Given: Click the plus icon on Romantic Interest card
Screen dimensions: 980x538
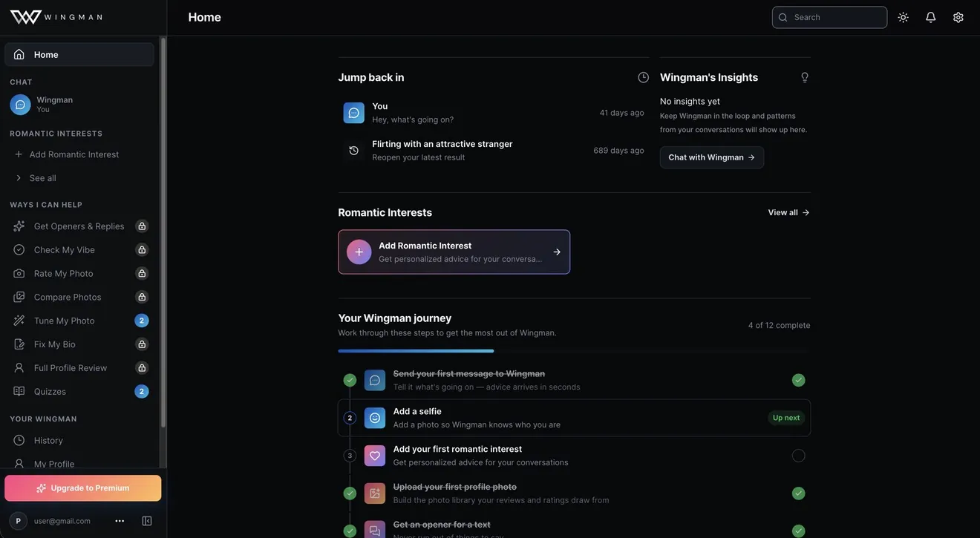Looking at the screenshot, I should pos(359,252).
